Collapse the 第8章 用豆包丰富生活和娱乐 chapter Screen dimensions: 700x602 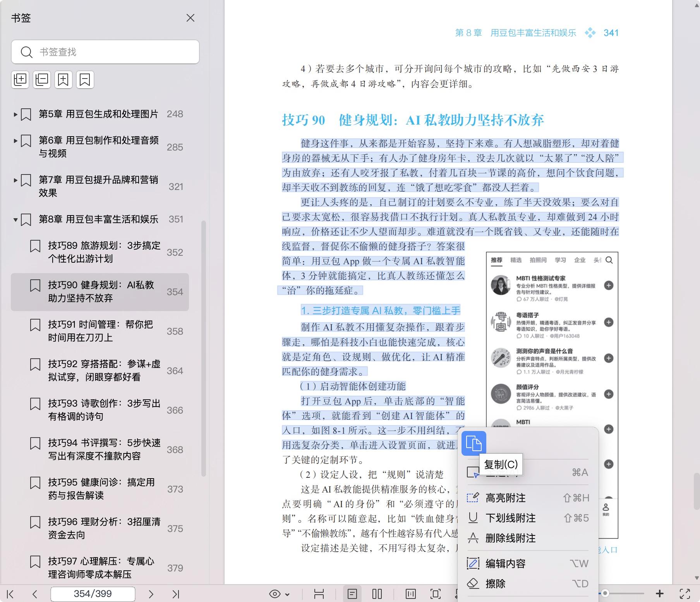(15, 220)
